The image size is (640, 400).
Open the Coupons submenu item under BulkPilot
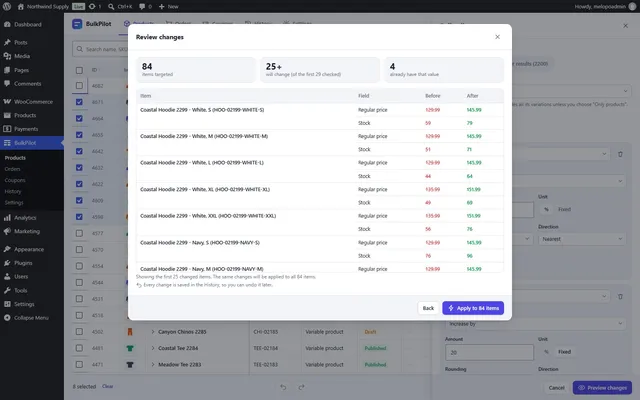coord(15,180)
